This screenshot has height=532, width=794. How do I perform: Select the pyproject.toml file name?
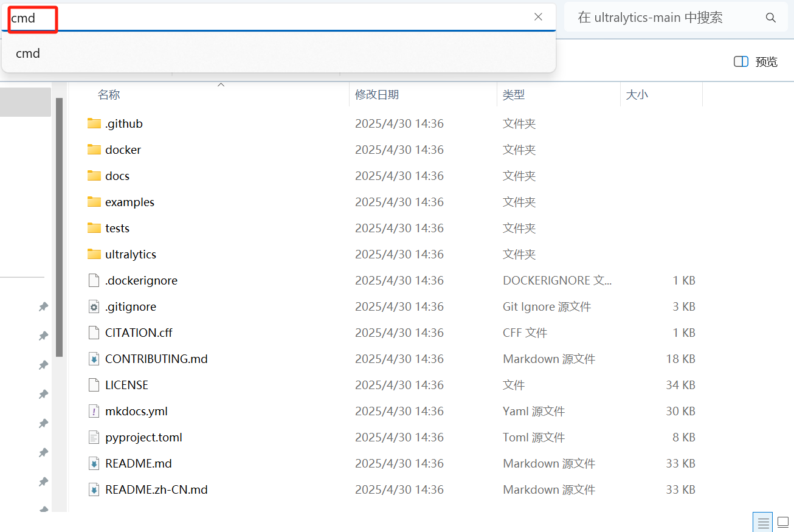pyautogui.click(x=143, y=437)
